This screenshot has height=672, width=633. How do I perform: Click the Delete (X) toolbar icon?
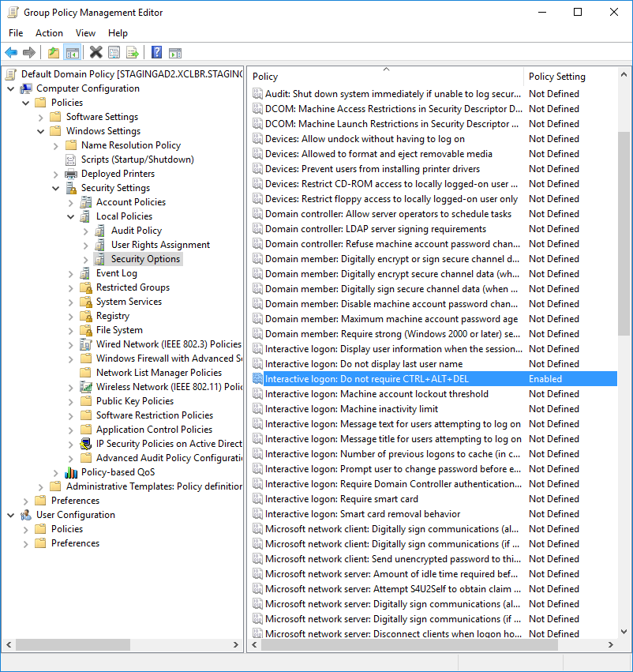tap(96, 53)
